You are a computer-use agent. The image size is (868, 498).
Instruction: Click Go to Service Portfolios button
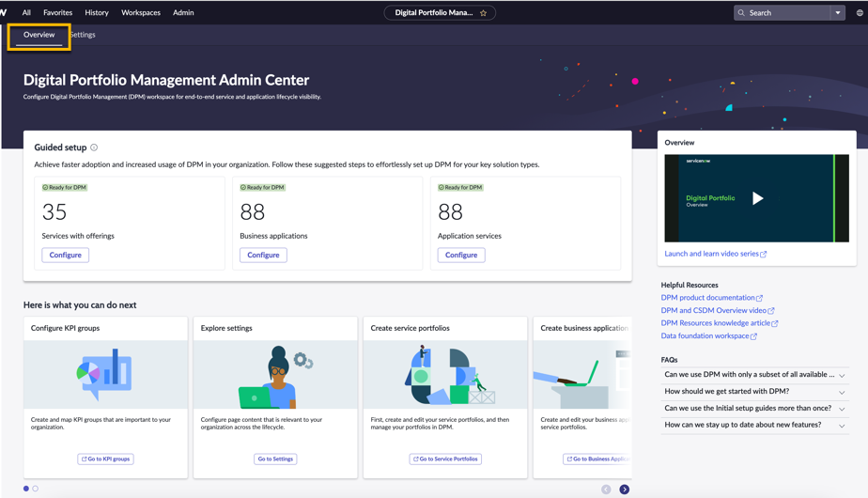(445, 459)
